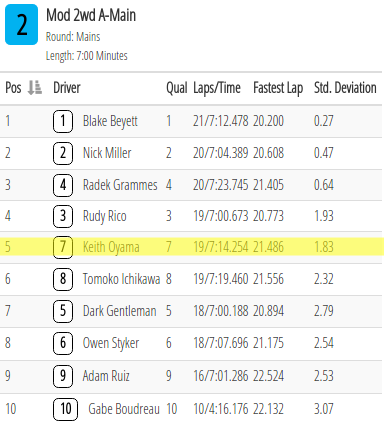This screenshot has height=425, width=384.
Task: Sort by position using the Pos sort icon
Action: pyautogui.click(x=35, y=88)
